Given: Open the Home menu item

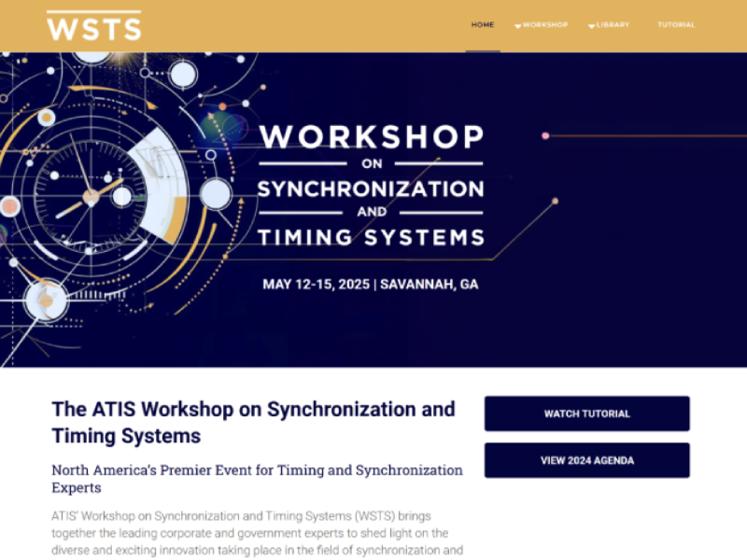Looking at the screenshot, I should (483, 25).
